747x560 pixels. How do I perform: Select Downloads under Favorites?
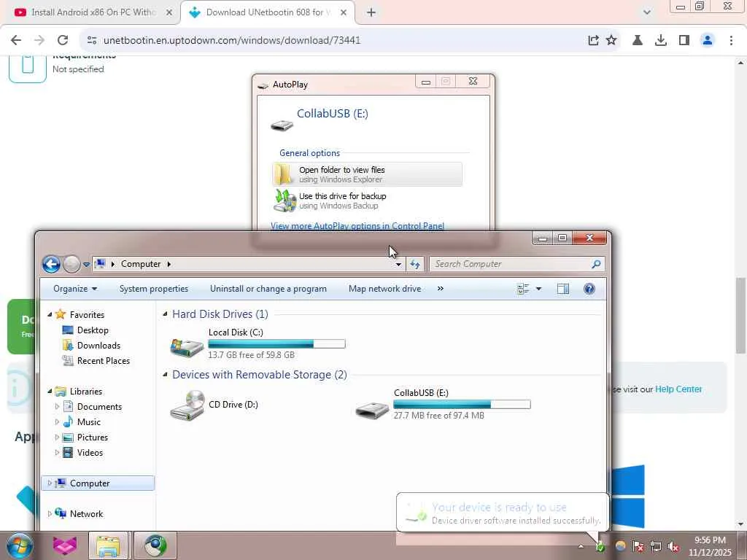tap(98, 345)
